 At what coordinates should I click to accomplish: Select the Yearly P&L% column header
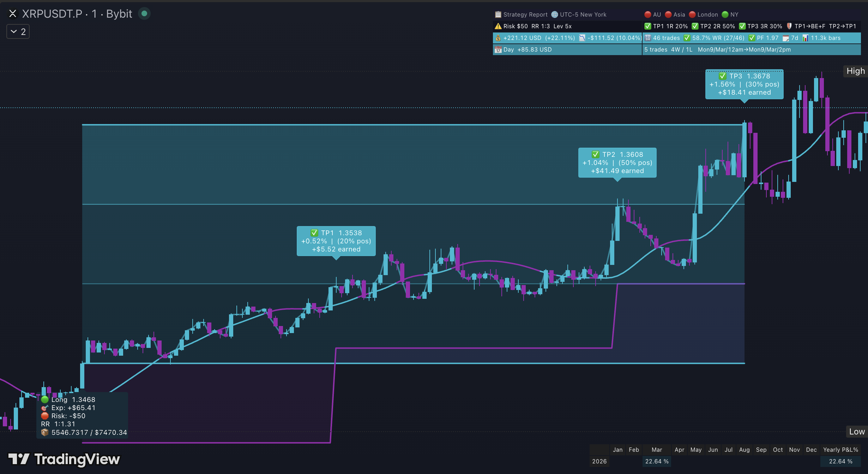(x=840, y=450)
